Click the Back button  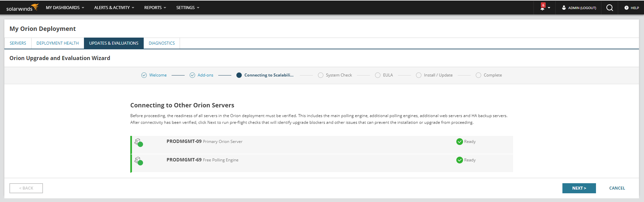26,188
